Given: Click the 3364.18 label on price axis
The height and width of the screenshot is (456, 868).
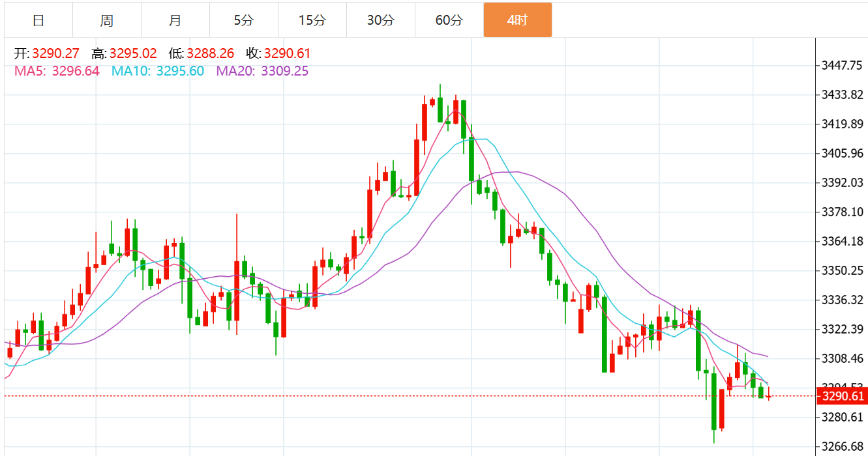Looking at the screenshot, I should pyautogui.click(x=843, y=242).
